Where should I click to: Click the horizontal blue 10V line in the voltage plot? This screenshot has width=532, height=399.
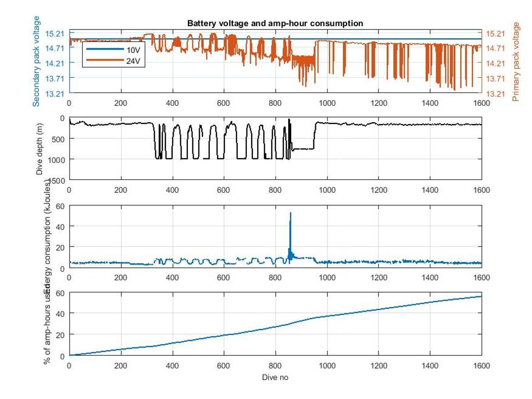click(355, 39)
